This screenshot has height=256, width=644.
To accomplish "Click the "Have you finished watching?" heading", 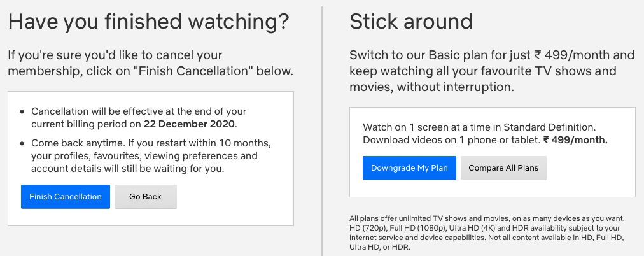I will [x=148, y=22].
